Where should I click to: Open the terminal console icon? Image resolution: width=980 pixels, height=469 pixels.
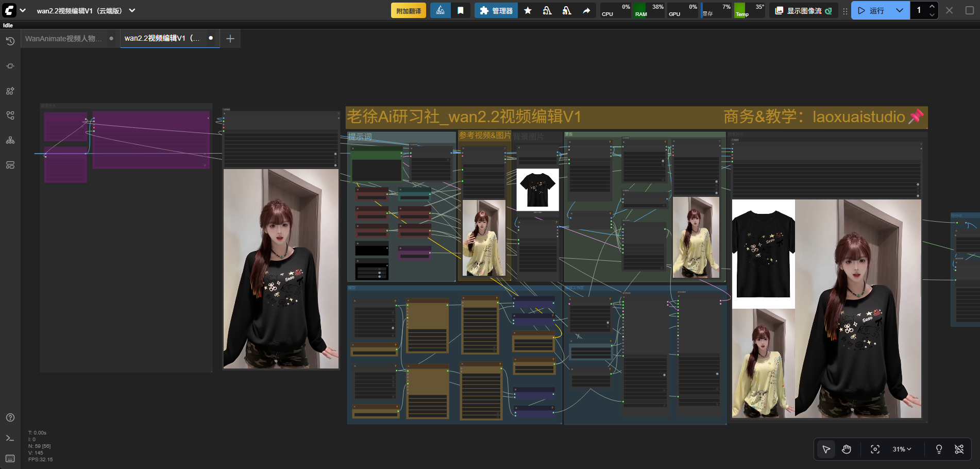point(10,438)
